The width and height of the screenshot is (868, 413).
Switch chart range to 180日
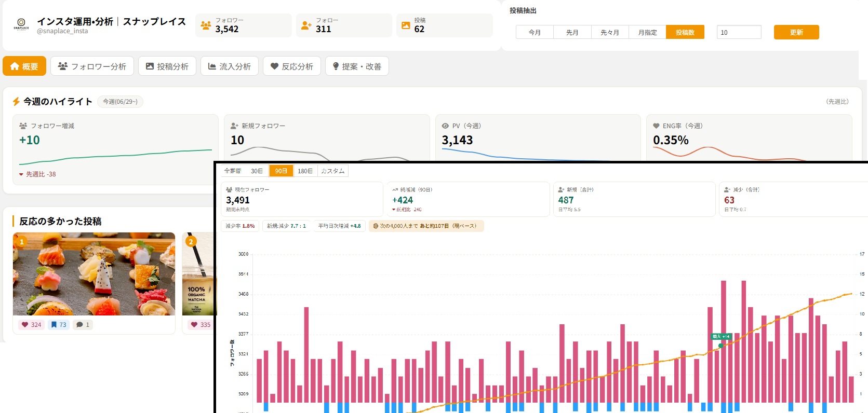(x=305, y=171)
